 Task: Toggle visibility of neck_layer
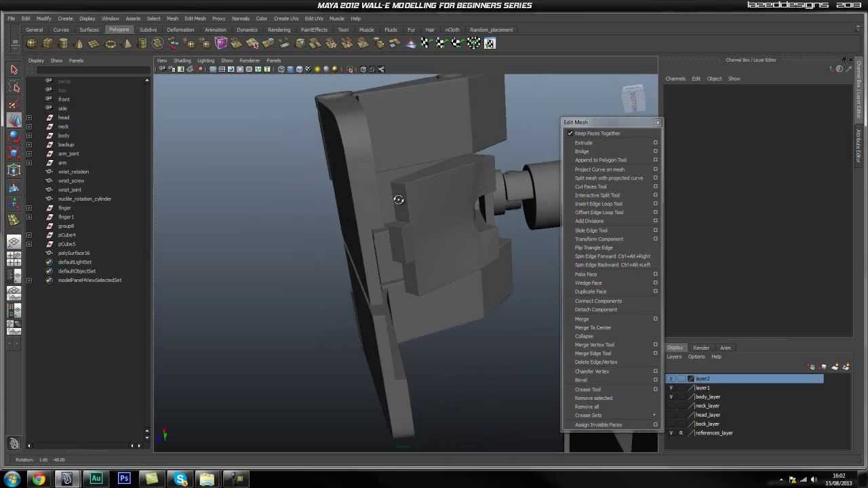(x=671, y=406)
